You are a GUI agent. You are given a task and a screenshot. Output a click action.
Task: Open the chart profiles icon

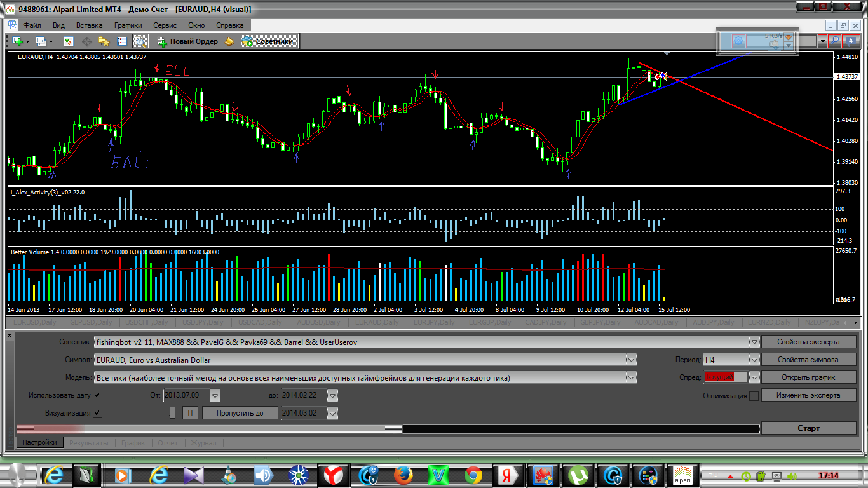[41, 41]
